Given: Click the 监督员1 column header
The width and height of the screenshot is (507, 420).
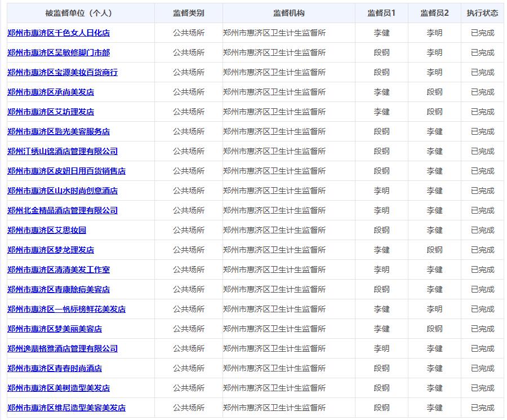Looking at the screenshot, I should point(381,13).
